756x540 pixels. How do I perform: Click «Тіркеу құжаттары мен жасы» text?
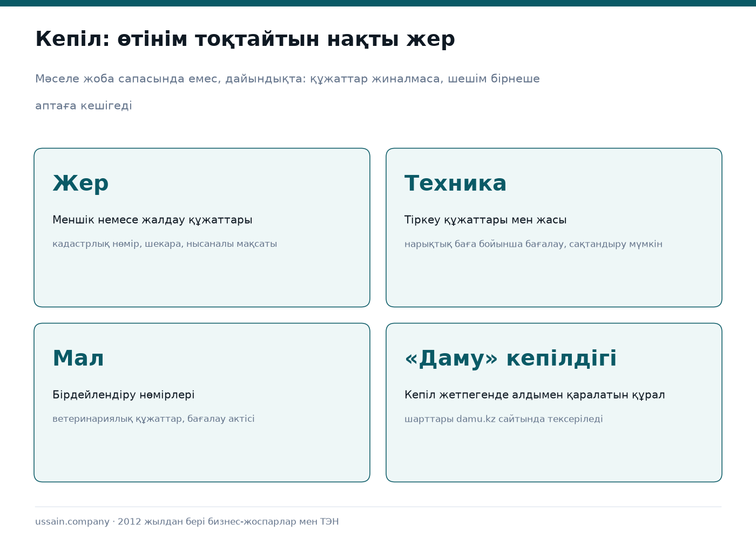tap(485, 220)
